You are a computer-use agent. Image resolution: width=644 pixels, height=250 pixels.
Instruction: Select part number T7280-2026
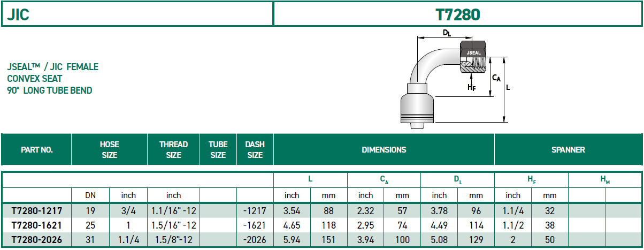37,240
